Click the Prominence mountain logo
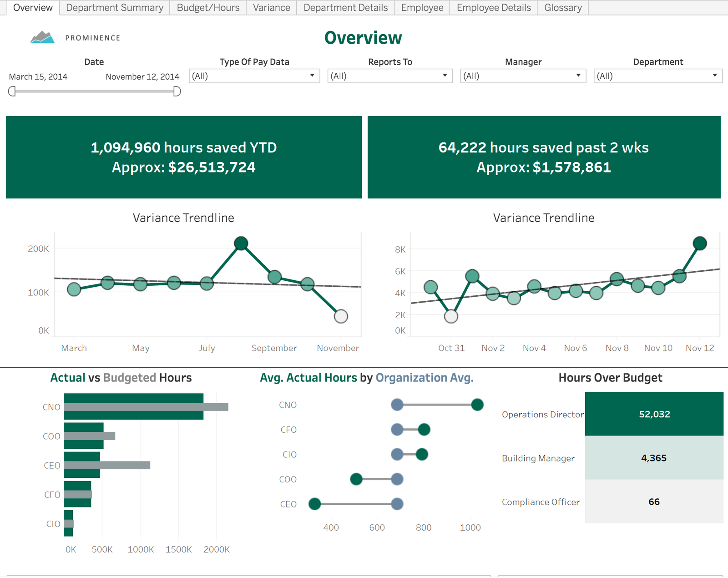This screenshot has height=578, width=728. tap(42, 37)
